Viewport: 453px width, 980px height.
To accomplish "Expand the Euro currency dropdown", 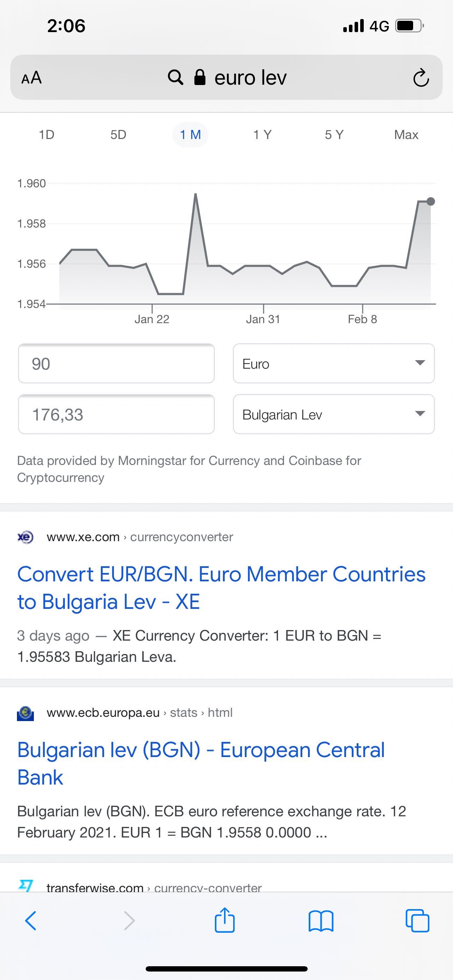I will 333,363.
